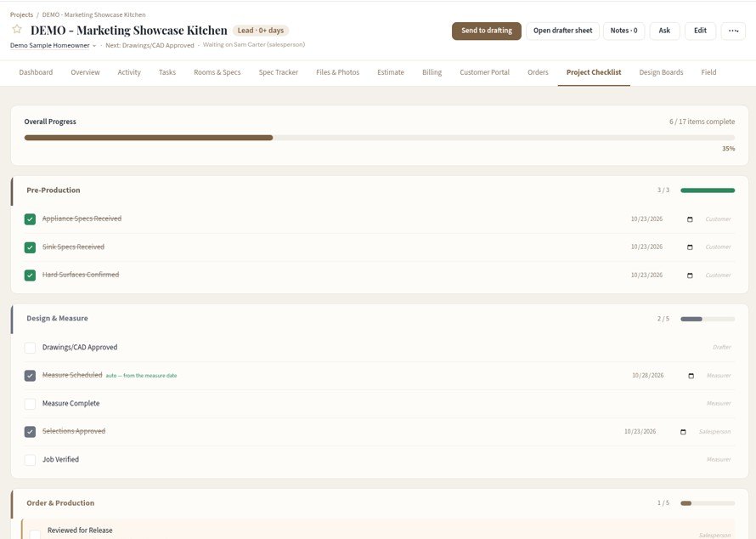Open the Billing tab
This screenshot has height=539, width=756.
(x=432, y=72)
